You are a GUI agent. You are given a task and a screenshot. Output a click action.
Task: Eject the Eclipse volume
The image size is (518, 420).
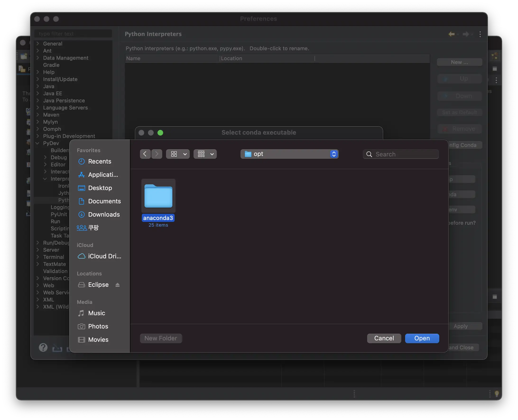[x=117, y=285]
